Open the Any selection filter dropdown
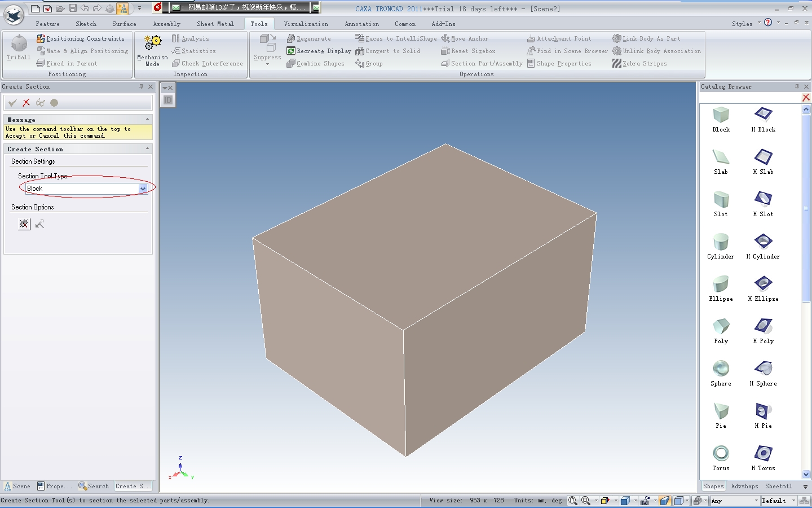The image size is (812, 508). (x=757, y=501)
